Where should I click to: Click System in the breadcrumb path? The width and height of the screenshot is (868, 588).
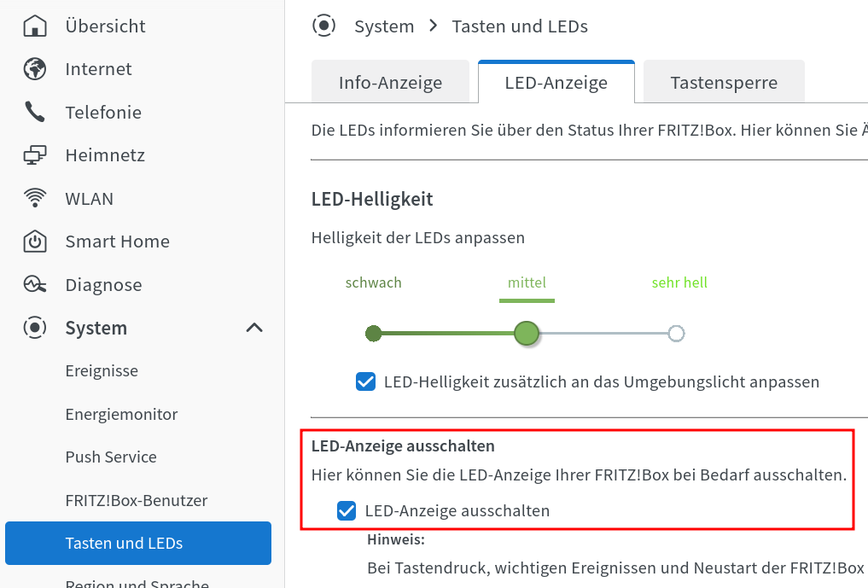384,26
